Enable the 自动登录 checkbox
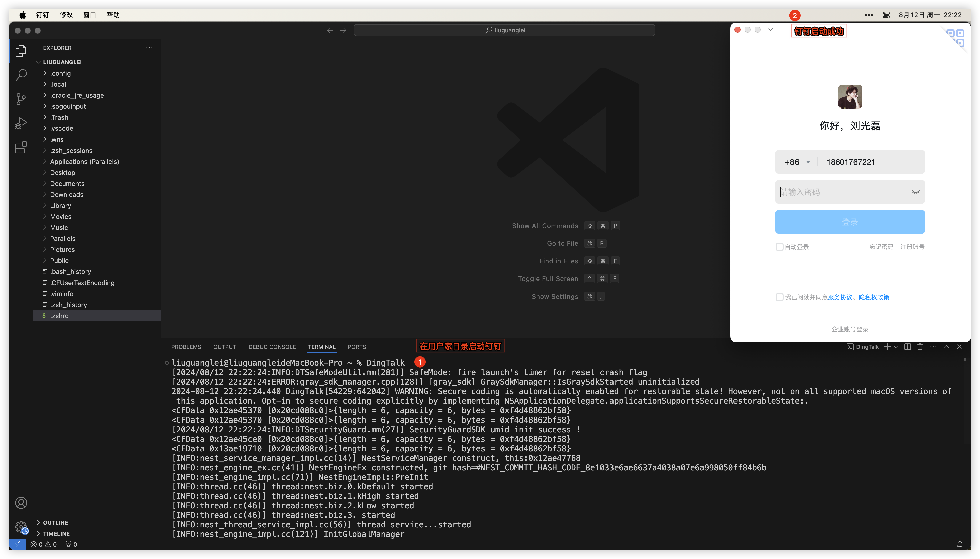 pyautogui.click(x=779, y=247)
